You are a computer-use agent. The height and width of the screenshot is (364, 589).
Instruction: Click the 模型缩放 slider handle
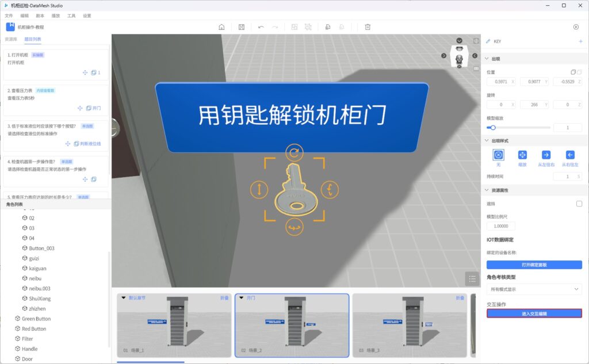(x=492, y=128)
